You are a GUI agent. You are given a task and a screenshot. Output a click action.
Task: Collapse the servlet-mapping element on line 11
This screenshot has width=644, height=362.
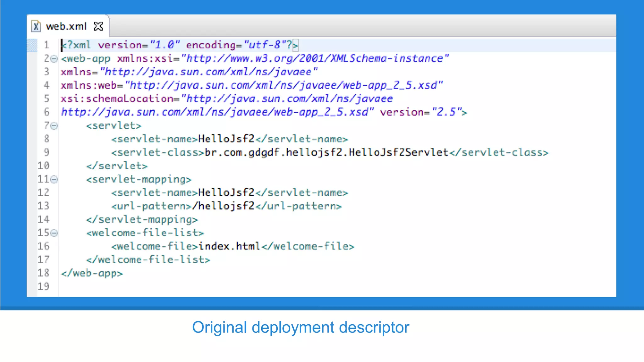pos(54,179)
